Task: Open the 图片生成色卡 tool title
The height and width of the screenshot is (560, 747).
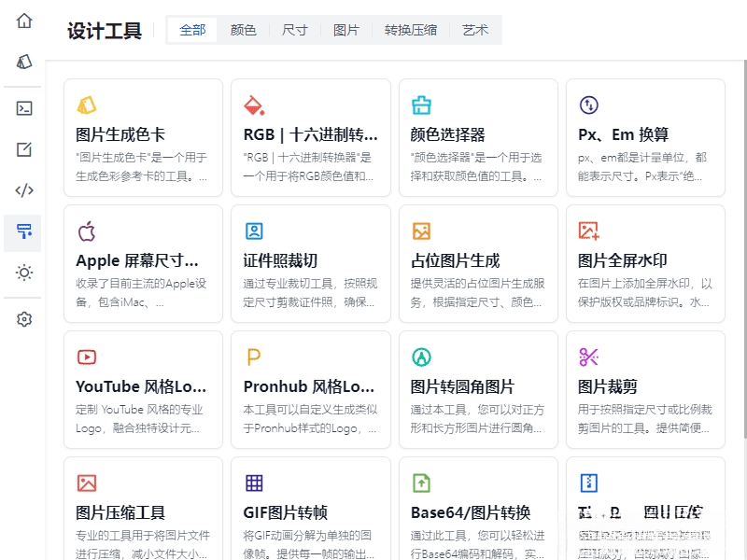Action: coord(120,134)
